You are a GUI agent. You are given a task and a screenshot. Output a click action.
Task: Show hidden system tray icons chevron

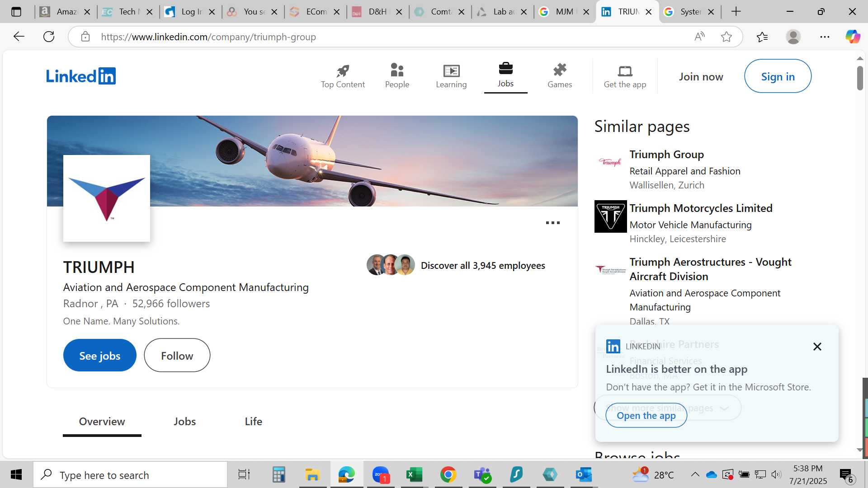695,474
